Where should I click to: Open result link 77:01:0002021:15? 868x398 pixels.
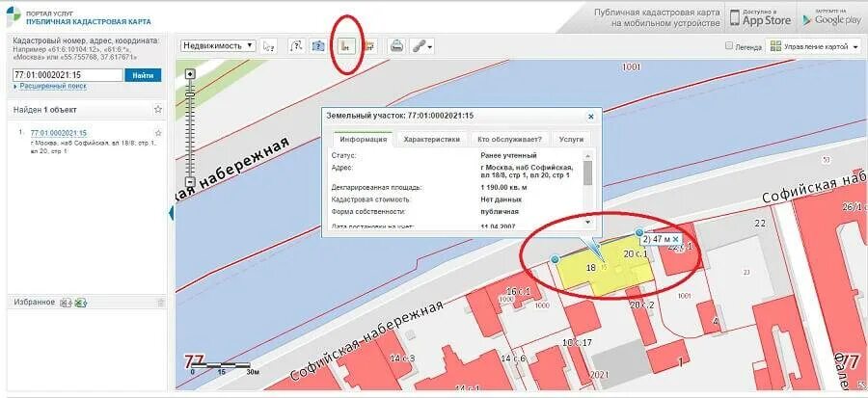click(59, 133)
